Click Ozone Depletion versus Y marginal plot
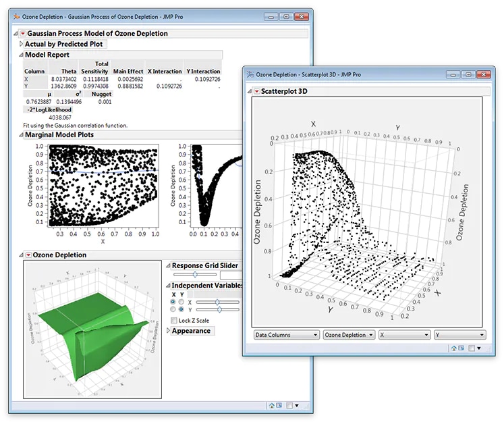 click(217, 186)
